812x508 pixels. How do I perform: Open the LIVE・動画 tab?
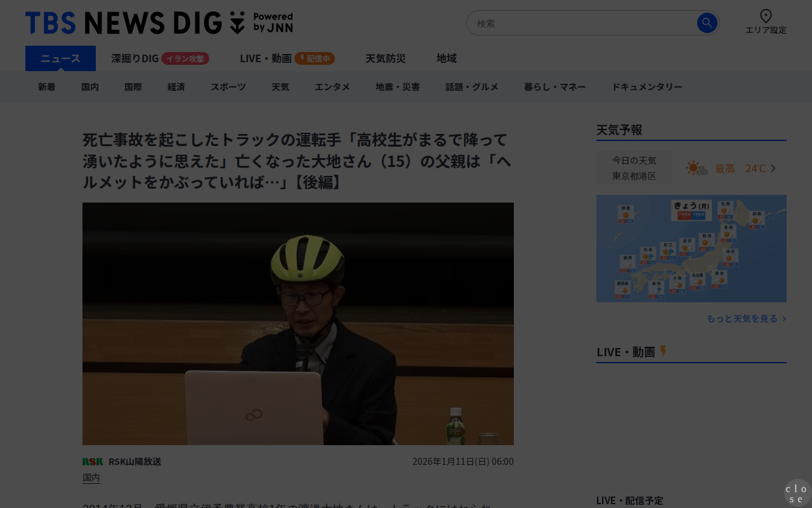[x=266, y=58]
